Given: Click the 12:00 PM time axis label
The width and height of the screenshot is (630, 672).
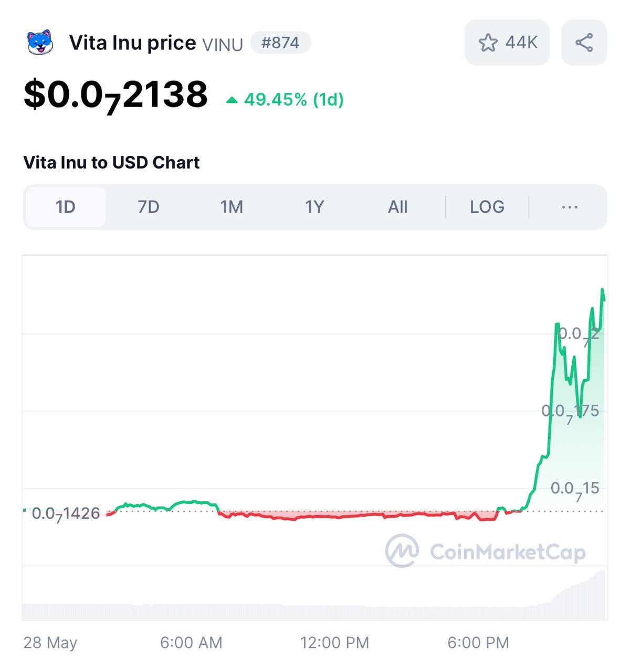Looking at the screenshot, I should coord(334,643).
